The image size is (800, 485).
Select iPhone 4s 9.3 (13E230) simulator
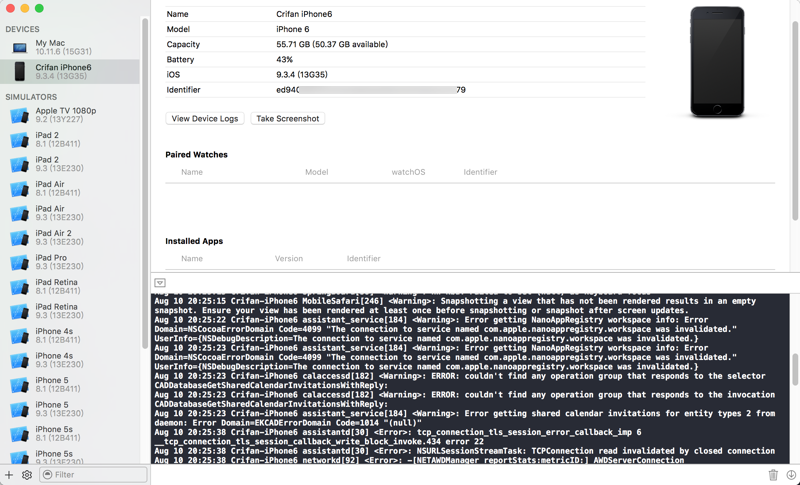click(x=69, y=360)
